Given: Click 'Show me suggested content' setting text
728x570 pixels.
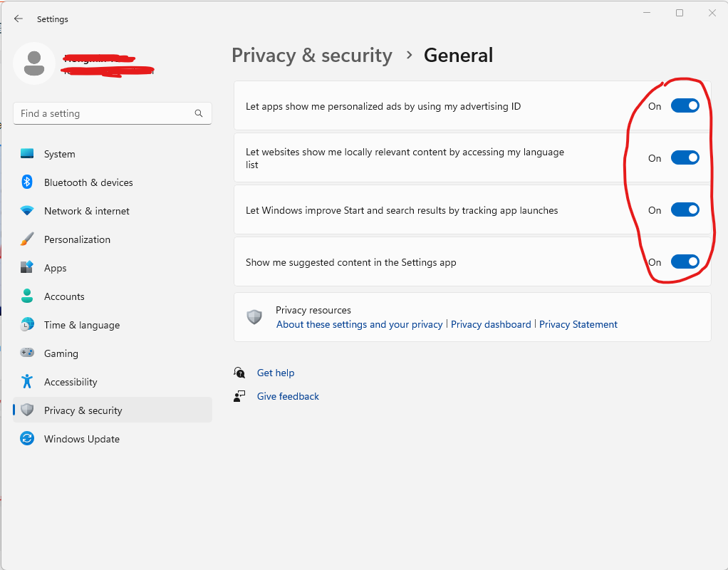Looking at the screenshot, I should point(350,262).
